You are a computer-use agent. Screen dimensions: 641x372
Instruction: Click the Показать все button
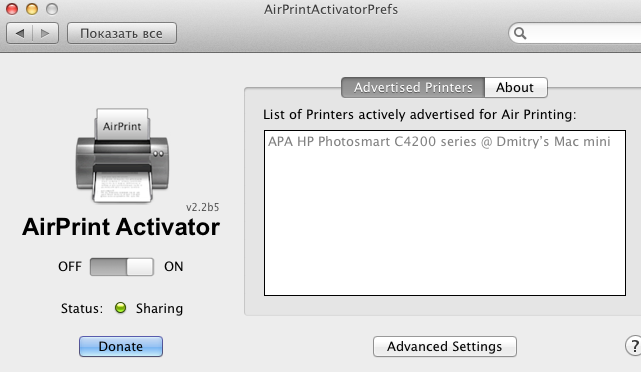[122, 33]
